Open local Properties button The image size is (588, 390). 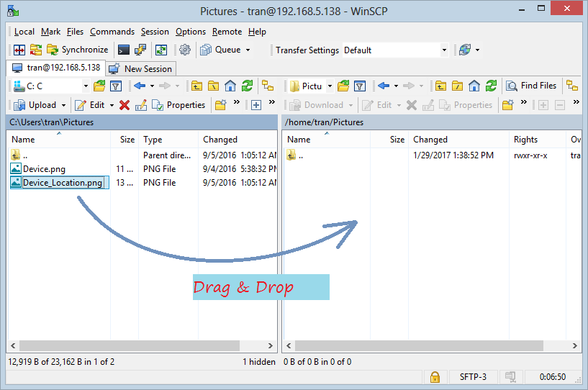click(179, 105)
